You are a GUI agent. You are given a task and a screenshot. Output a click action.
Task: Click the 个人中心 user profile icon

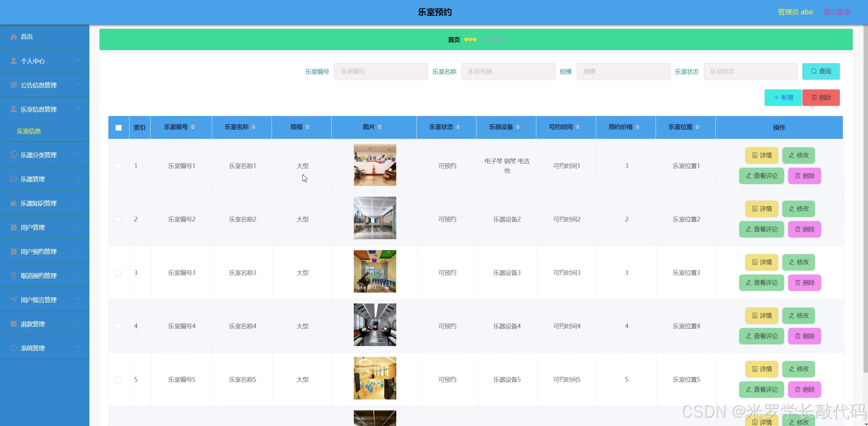coord(14,61)
